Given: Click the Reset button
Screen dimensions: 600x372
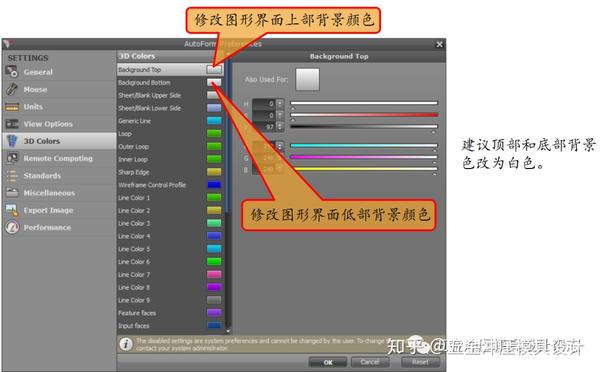Looking at the screenshot, I should [x=420, y=362].
